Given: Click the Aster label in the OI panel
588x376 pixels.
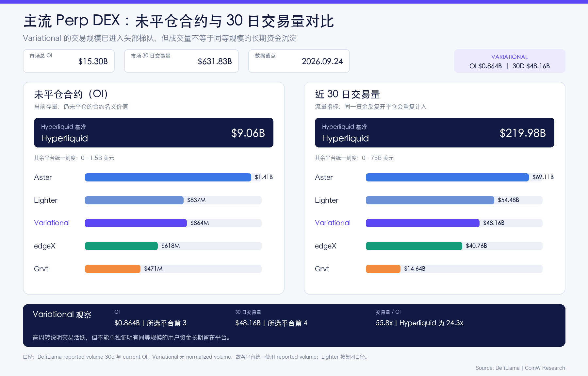Looking at the screenshot, I should click(x=43, y=177).
